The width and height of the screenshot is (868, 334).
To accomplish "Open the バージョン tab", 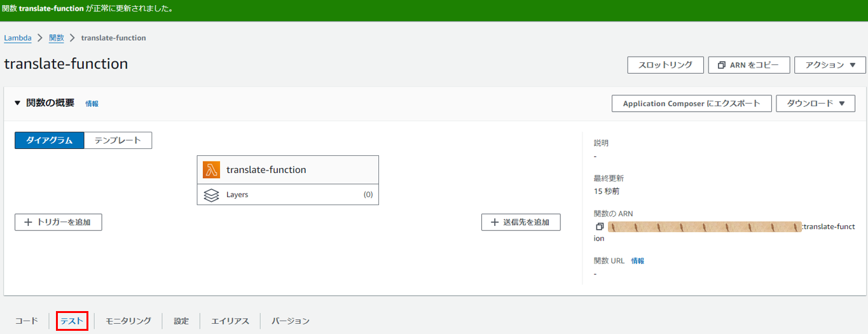I will 291,321.
